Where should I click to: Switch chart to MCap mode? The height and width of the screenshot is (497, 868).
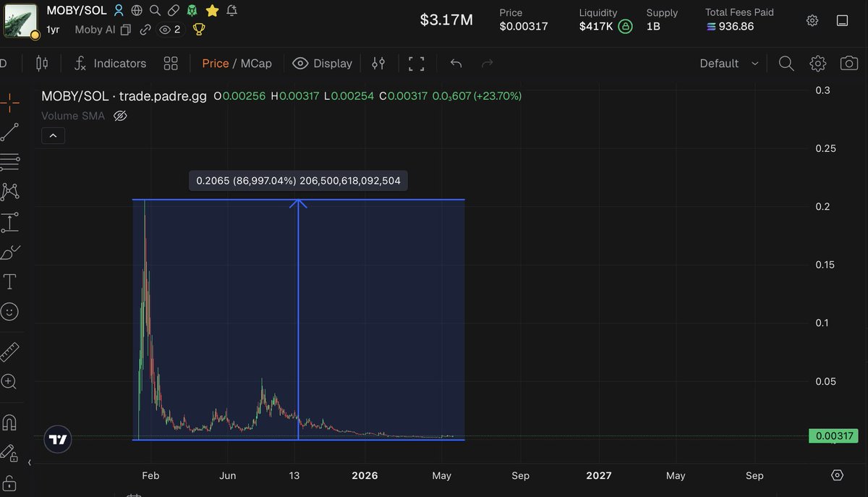pos(256,64)
